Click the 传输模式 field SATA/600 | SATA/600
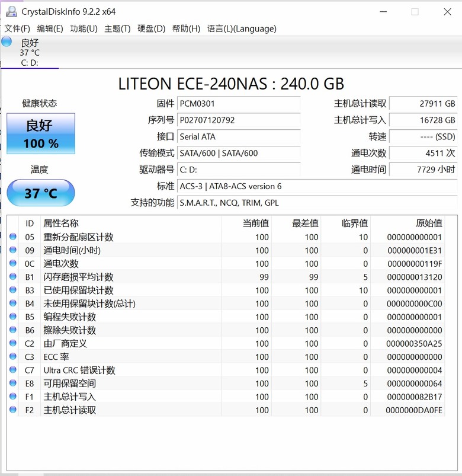The height and width of the screenshot is (476, 462). pyautogui.click(x=239, y=153)
